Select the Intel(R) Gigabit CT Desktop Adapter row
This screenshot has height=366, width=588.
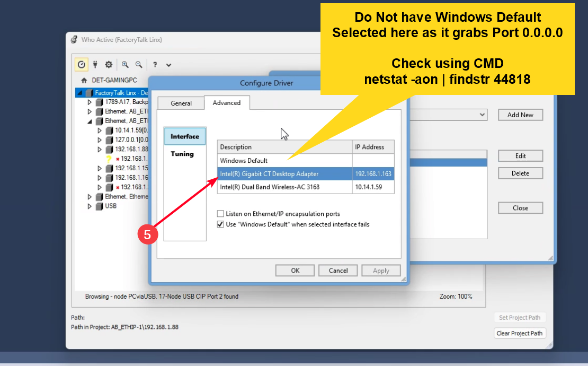(306, 174)
